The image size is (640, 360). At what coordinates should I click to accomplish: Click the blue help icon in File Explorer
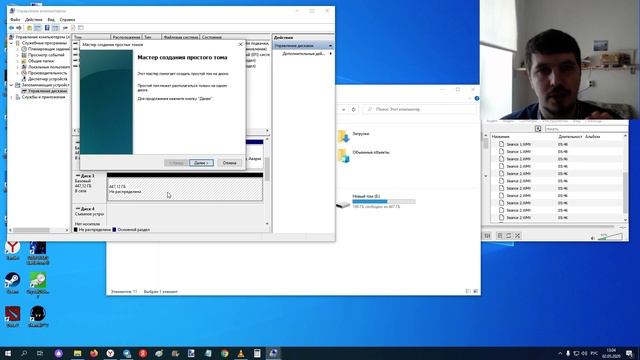coord(477,98)
